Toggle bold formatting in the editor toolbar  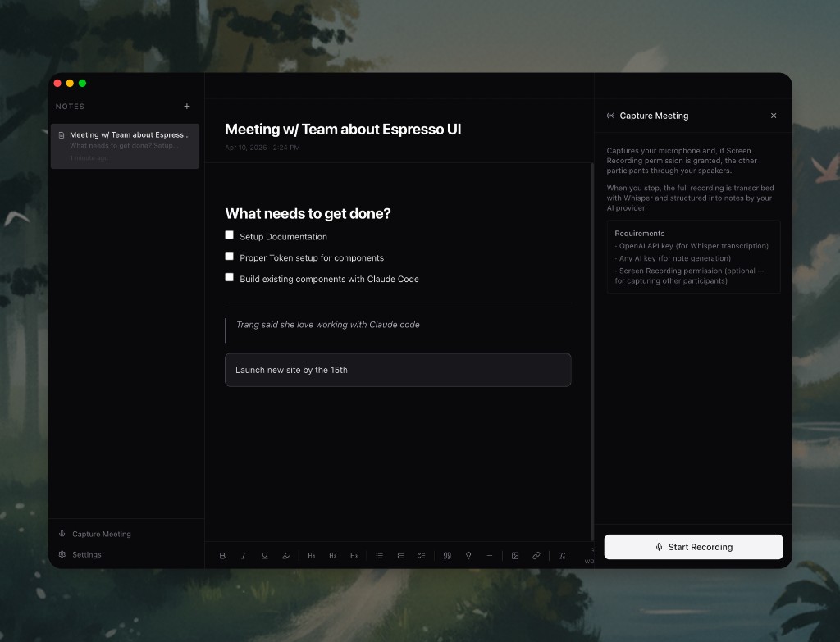(x=222, y=555)
